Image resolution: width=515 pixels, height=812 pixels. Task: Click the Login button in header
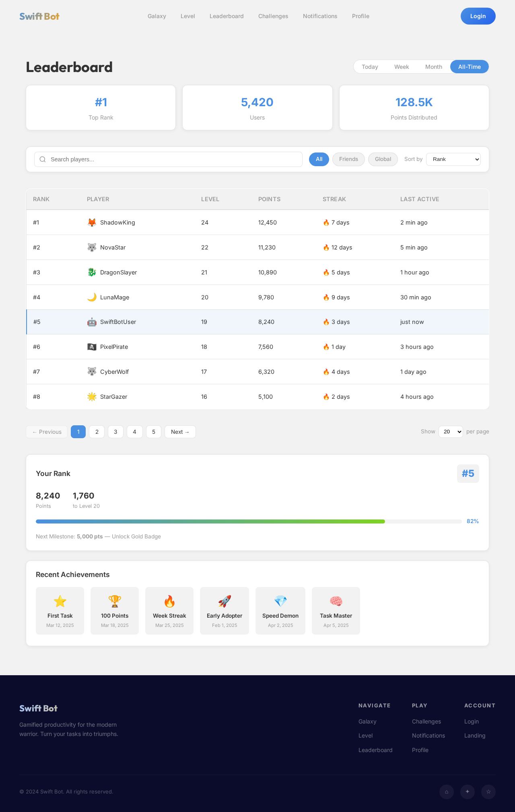[x=478, y=16]
